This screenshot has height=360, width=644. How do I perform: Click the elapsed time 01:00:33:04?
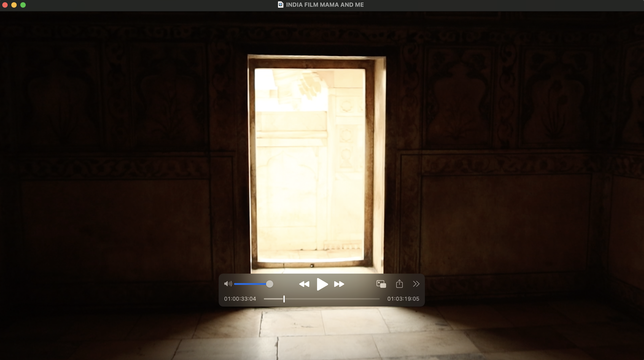point(240,299)
